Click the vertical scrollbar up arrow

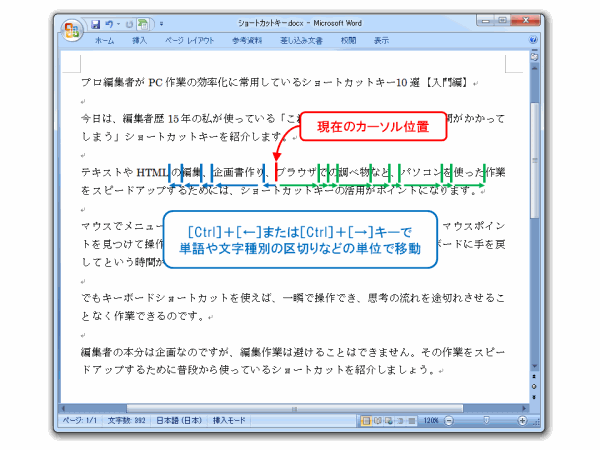pyautogui.click(x=534, y=68)
